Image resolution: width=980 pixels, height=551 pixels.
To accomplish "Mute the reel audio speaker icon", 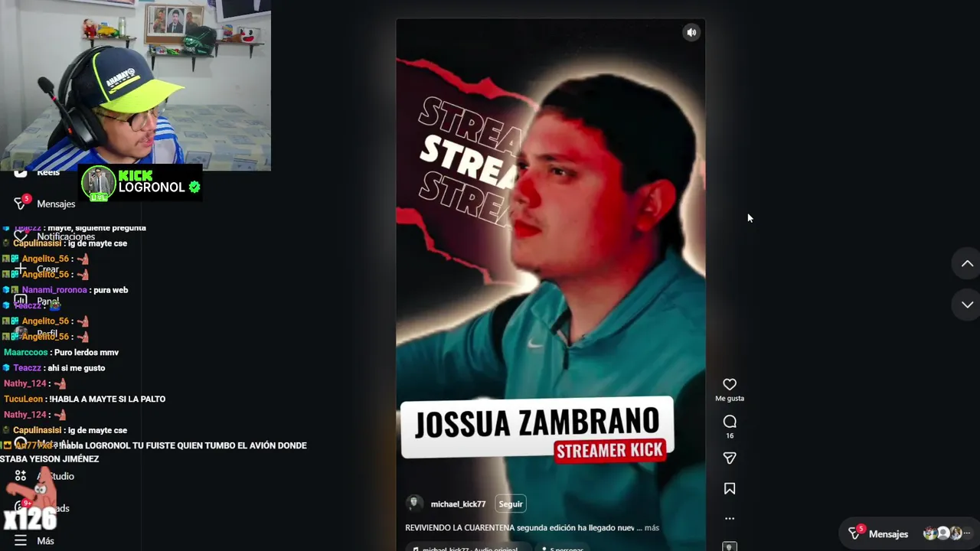I will coord(691,32).
